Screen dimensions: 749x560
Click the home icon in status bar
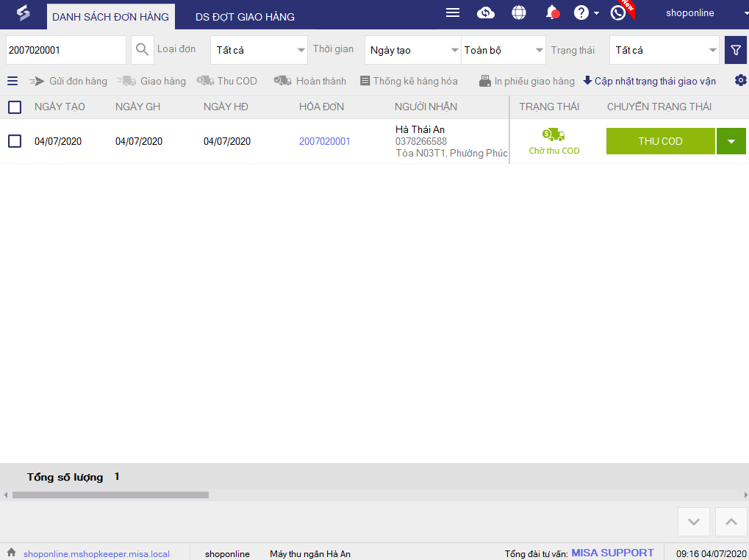tap(12, 553)
